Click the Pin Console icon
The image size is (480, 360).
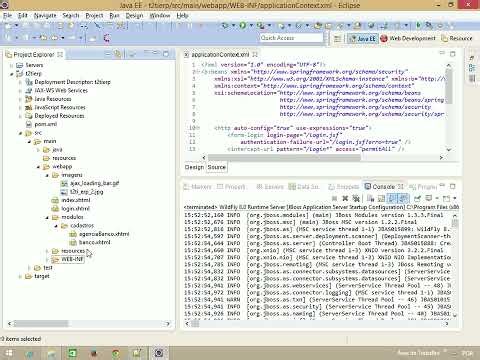[417, 199]
